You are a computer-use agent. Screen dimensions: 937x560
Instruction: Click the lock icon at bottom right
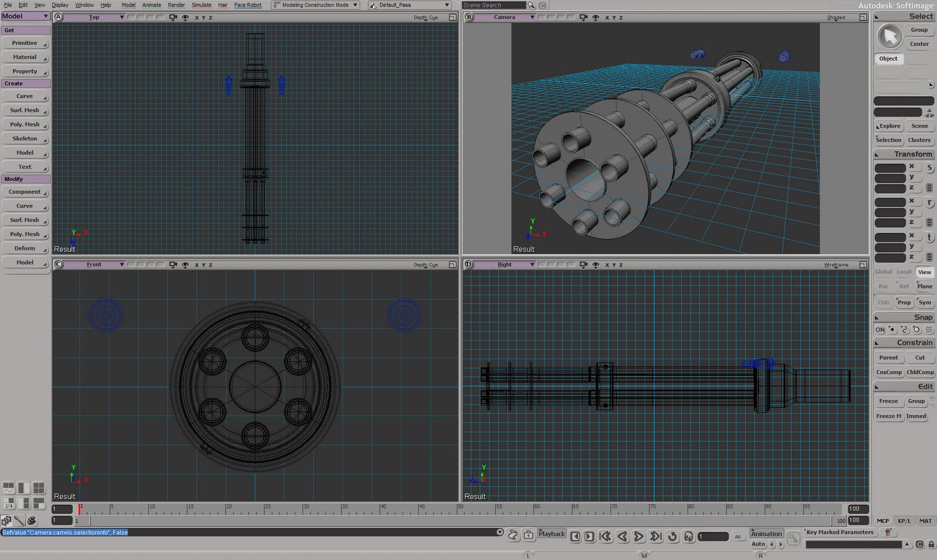point(931,544)
